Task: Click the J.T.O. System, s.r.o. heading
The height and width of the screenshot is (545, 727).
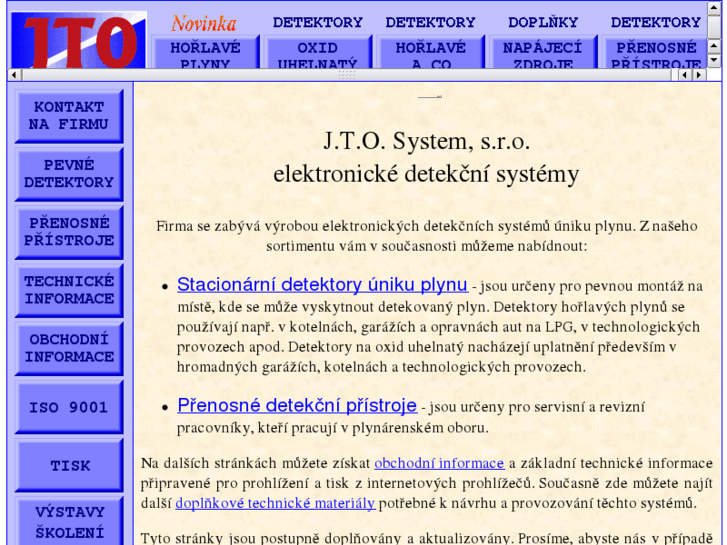Action: 427,141
